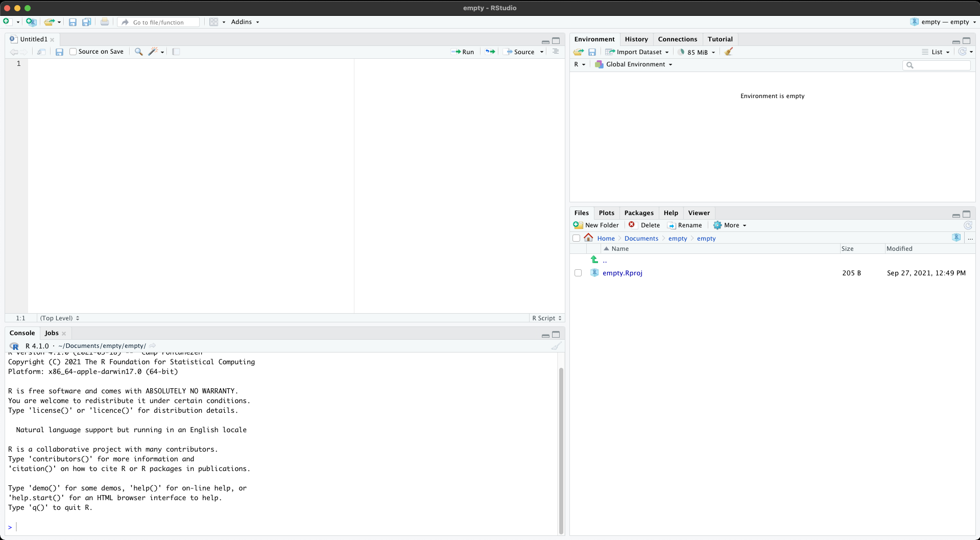Clear the console with the broom icon
980x540 pixels.
point(556,346)
